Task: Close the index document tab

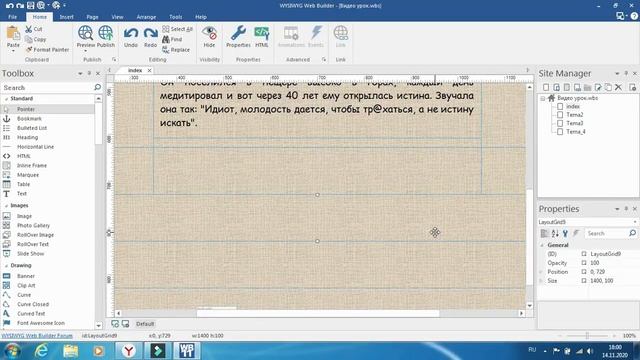Action: tap(149, 70)
